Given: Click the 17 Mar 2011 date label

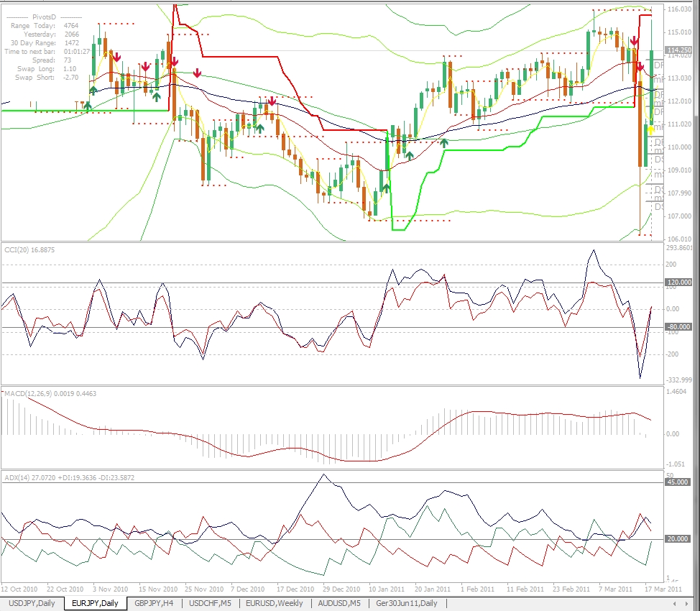Looking at the screenshot, I should tap(663, 589).
